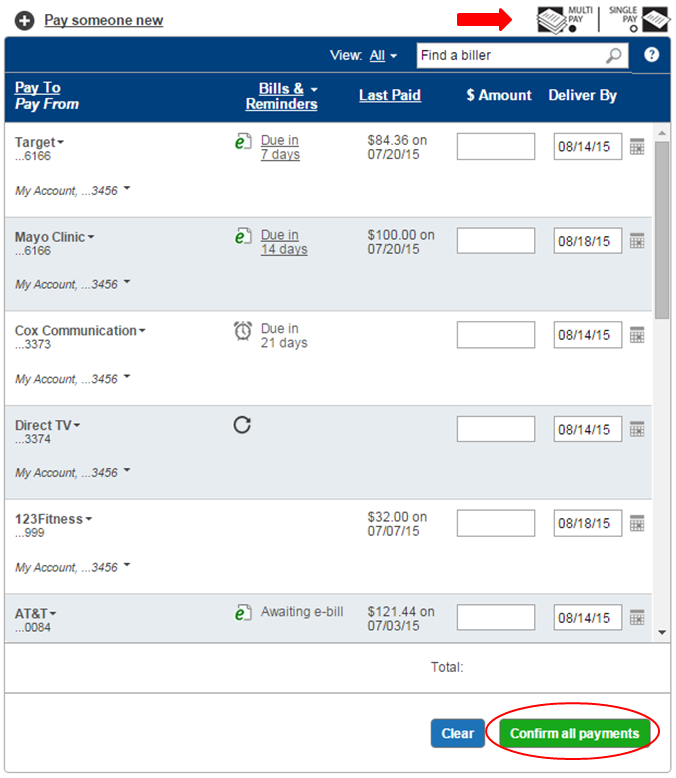The width and height of the screenshot is (676, 778).
Task: Click the biller list scrollbar thumb
Action: [x=662, y=230]
